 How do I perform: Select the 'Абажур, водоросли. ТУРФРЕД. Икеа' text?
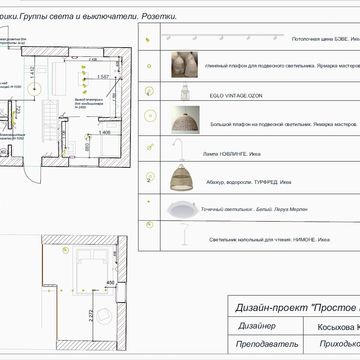pyautogui.click(x=249, y=182)
